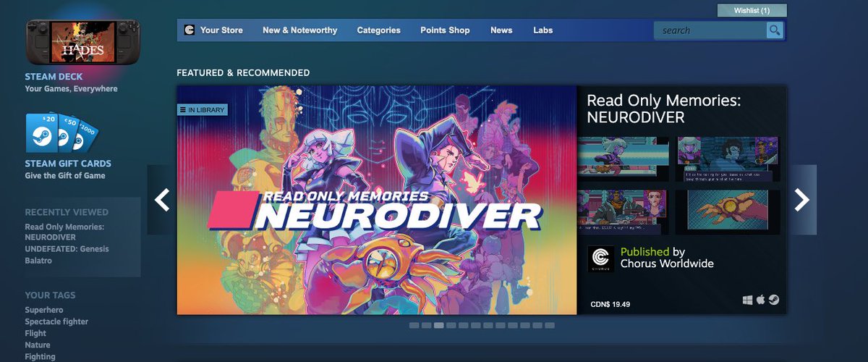Image resolution: width=868 pixels, height=362 pixels.
Task: Click the Chorus logo beside Your Store
Action: [190, 30]
